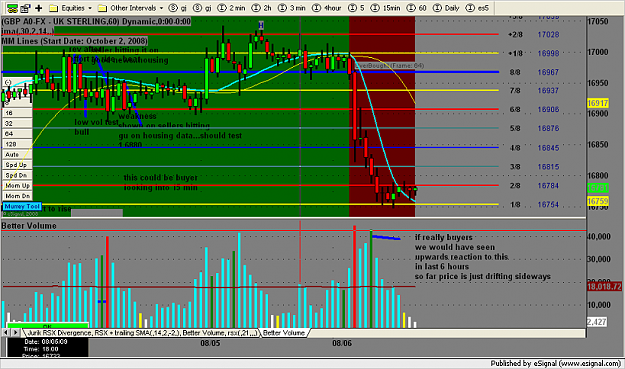Image resolution: width=625 pixels, height=369 pixels.
Task: Expand the Other Intervals dropdown arrow
Action: (x=161, y=8)
